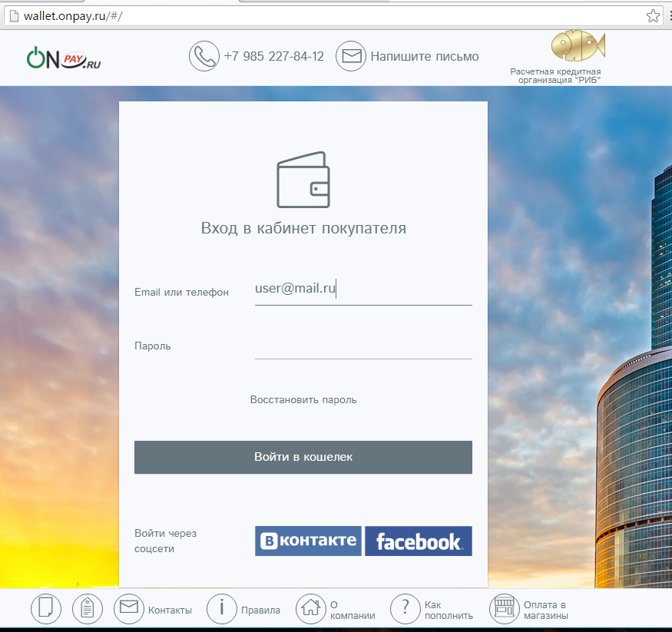Click the Правила info icon
The width and height of the screenshot is (672, 632).
coord(222,609)
